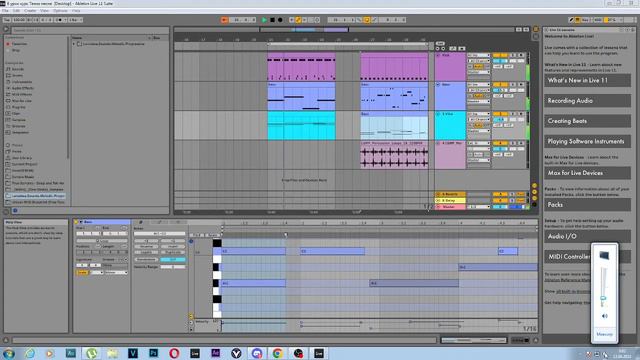Mute system volume in popup
This screenshot has height=360, width=640.
point(604,316)
